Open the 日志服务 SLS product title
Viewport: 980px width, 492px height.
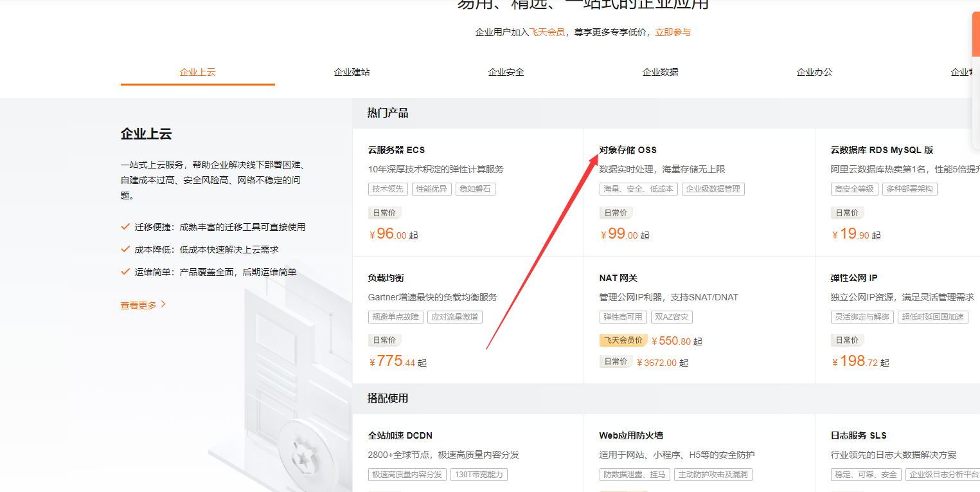(x=859, y=435)
